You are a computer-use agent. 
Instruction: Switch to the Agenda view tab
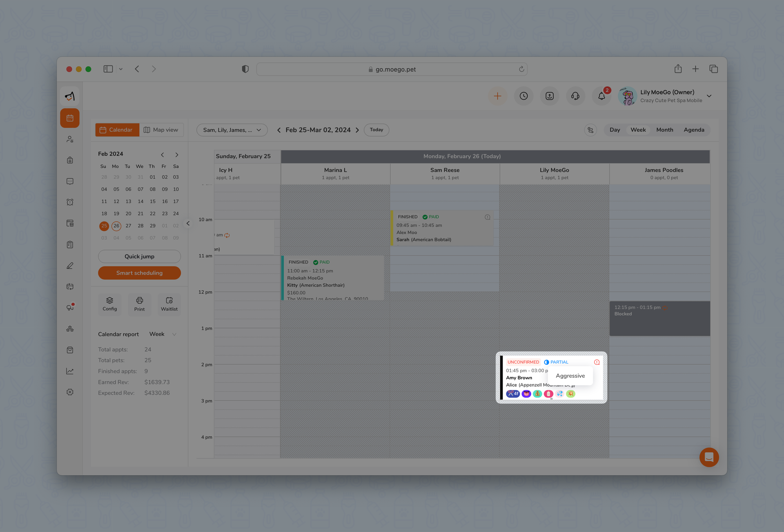coord(694,130)
